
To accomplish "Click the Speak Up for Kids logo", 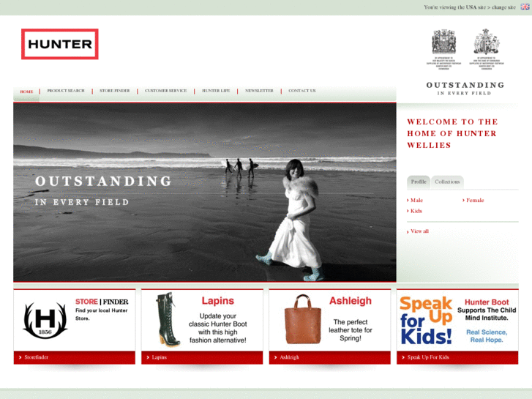I will click(x=426, y=321).
